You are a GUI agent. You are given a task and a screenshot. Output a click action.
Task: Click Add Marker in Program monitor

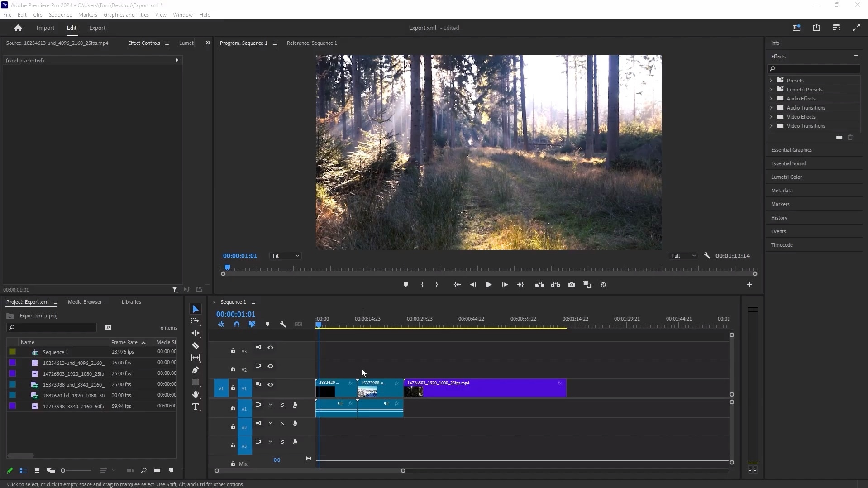pyautogui.click(x=405, y=285)
